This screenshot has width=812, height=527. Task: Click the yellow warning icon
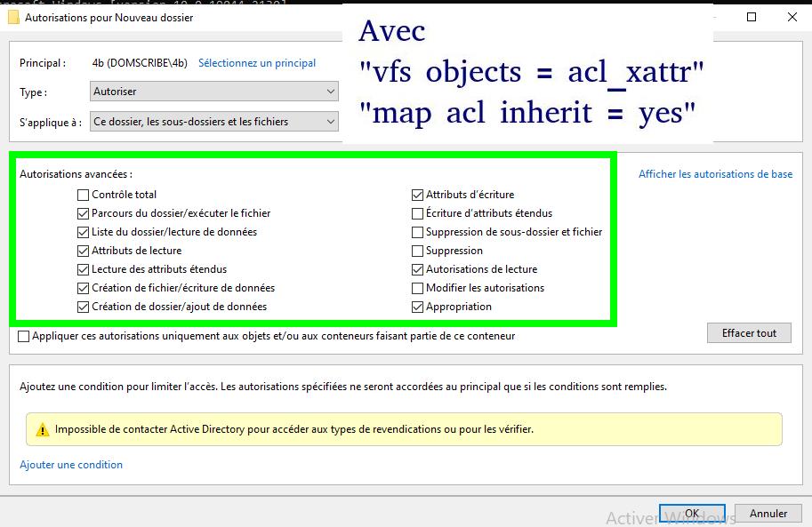tap(43, 429)
